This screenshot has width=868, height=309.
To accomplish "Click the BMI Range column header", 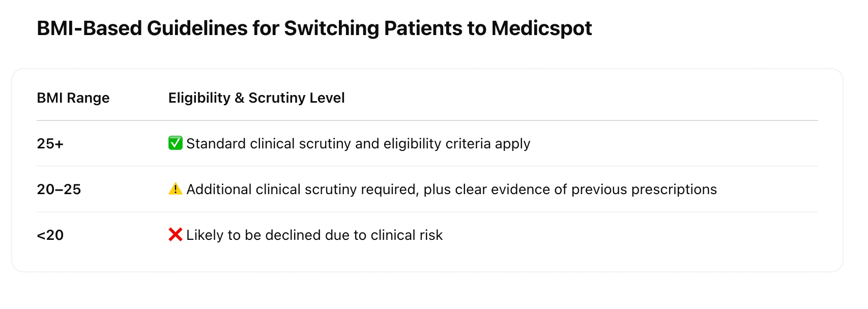I will coord(73,98).
